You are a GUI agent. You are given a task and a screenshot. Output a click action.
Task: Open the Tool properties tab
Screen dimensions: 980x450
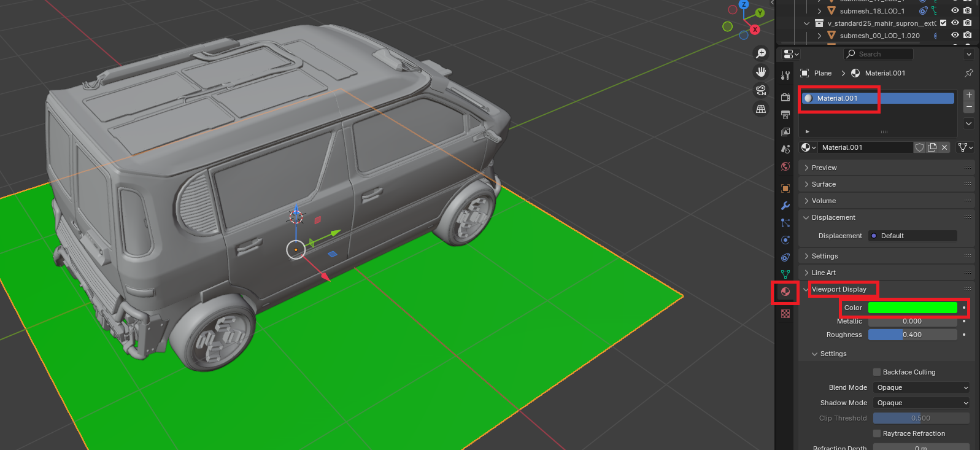[x=785, y=76]
